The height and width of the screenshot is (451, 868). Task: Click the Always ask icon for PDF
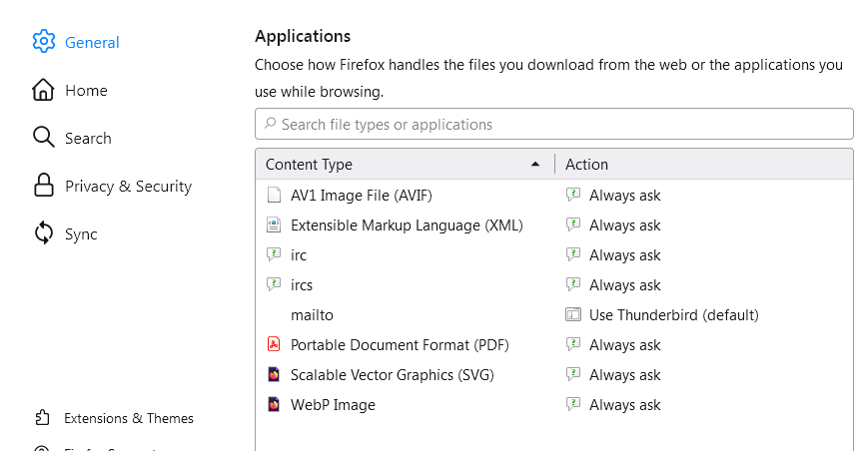point(573,344)
